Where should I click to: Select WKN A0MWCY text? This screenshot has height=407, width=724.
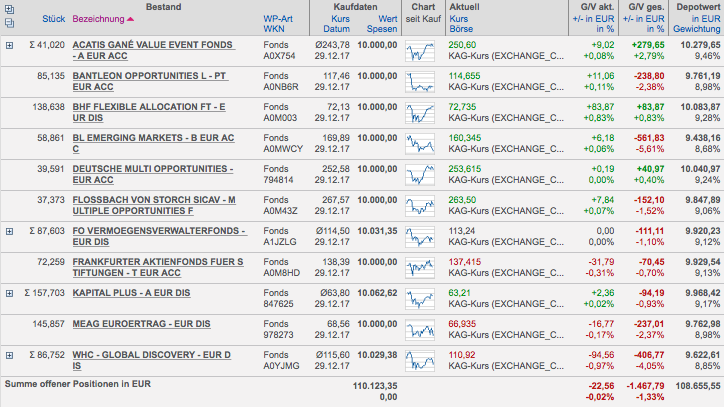[x=283, y=149]
